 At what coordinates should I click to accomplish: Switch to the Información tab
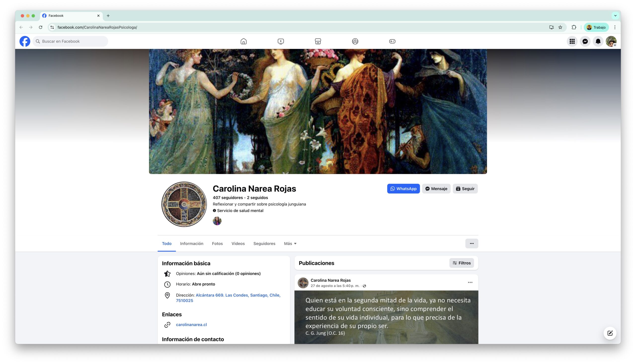coord(191,243)
